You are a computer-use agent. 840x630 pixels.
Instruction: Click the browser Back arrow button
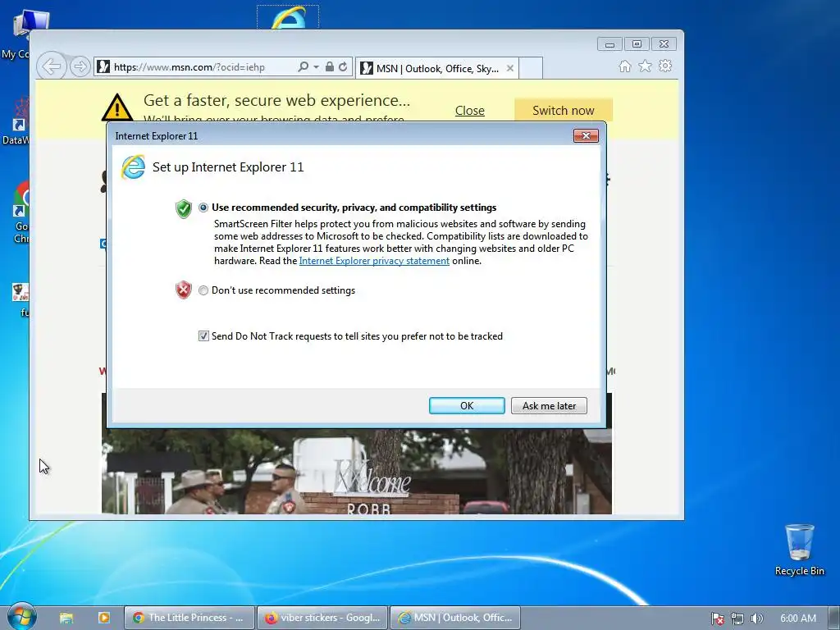[x=52, y=66]
